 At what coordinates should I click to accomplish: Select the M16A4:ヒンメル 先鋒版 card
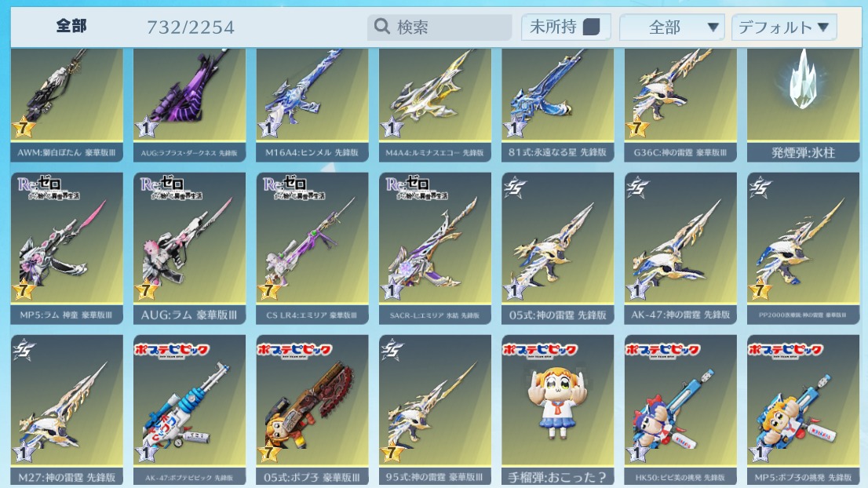[312, 105]
